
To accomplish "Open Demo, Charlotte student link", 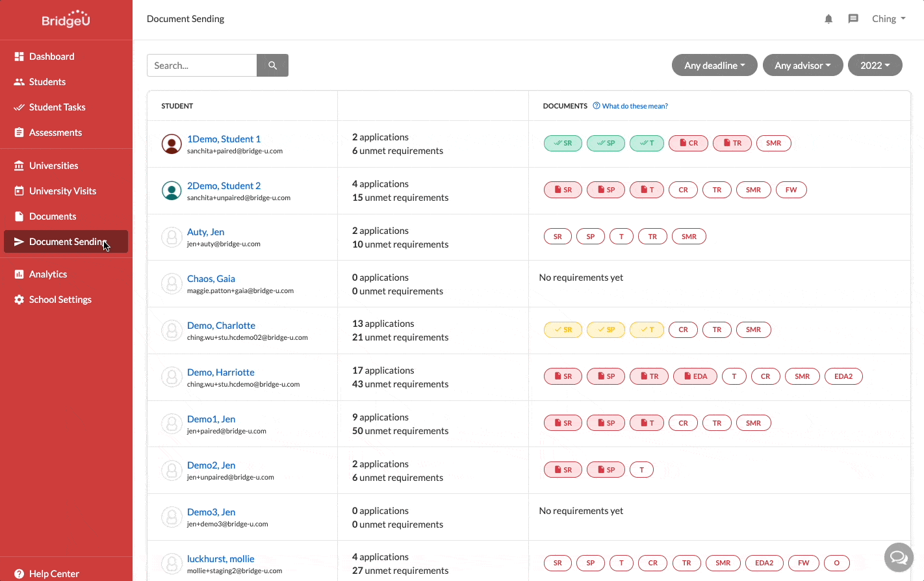I will 221,326.
